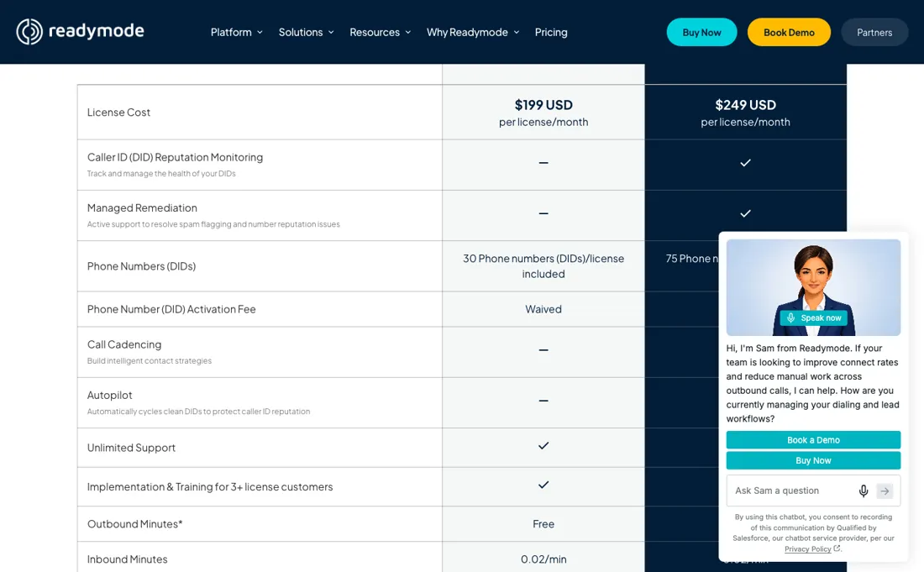Image resolution: width=924 pixels, height=572 pixels.
Task: Click the $199 dash for Caller ID Reputation Monitoring
Action: point(543,163)
